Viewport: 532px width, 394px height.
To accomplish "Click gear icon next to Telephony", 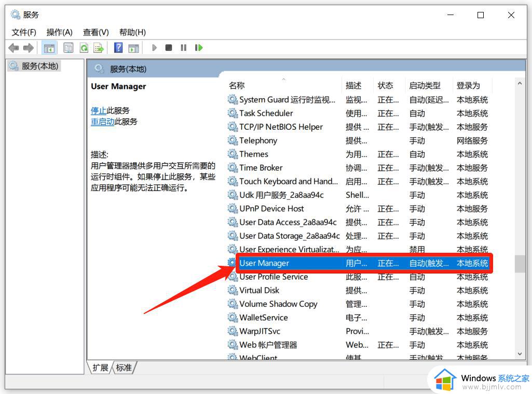I will 233,140.
